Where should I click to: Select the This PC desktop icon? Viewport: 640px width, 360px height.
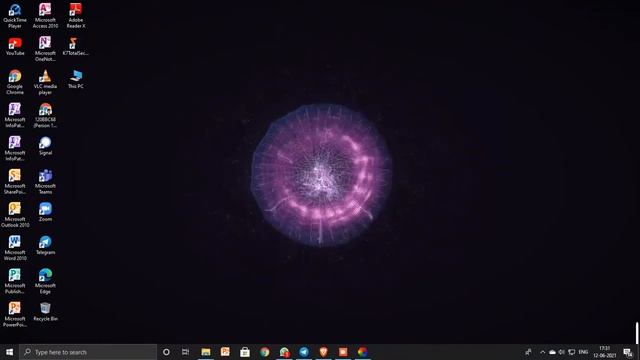pos(76,79)
